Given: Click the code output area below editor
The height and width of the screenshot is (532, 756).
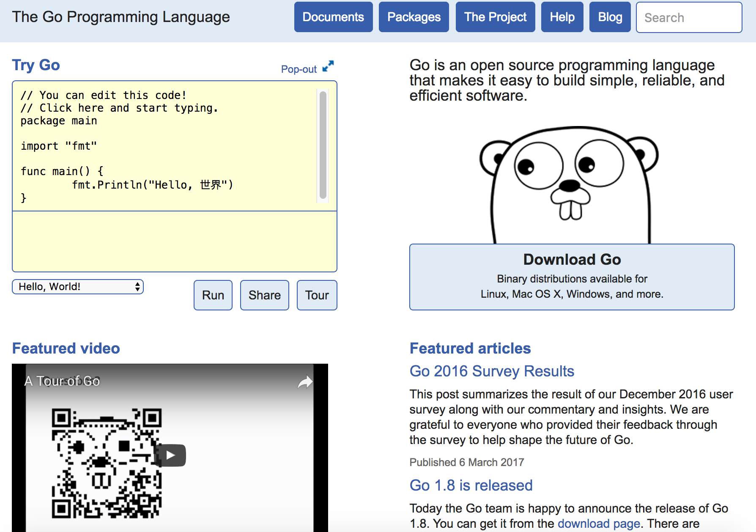Looking at the screenshot, I should (175, 241).
